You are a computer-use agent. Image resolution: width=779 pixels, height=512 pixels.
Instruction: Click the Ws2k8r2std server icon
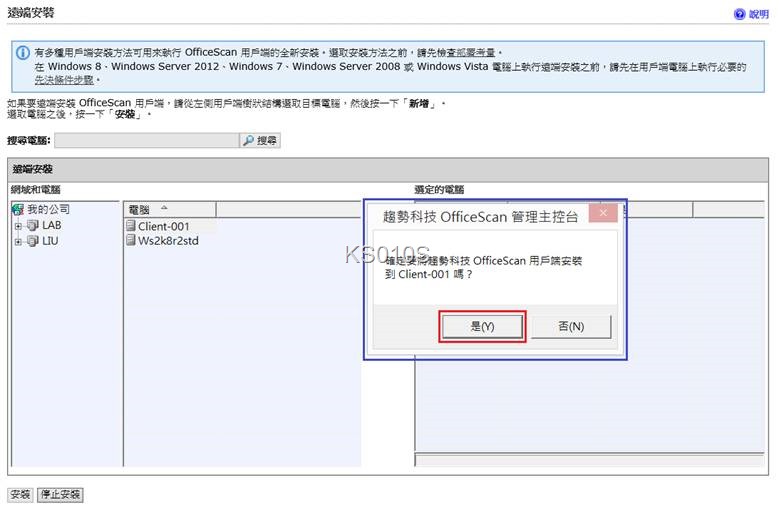131,241
